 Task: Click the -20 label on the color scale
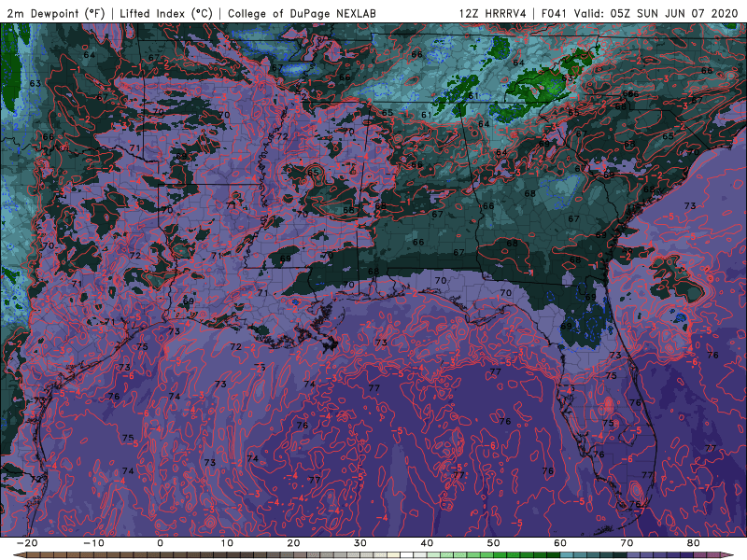pos(27,543)
